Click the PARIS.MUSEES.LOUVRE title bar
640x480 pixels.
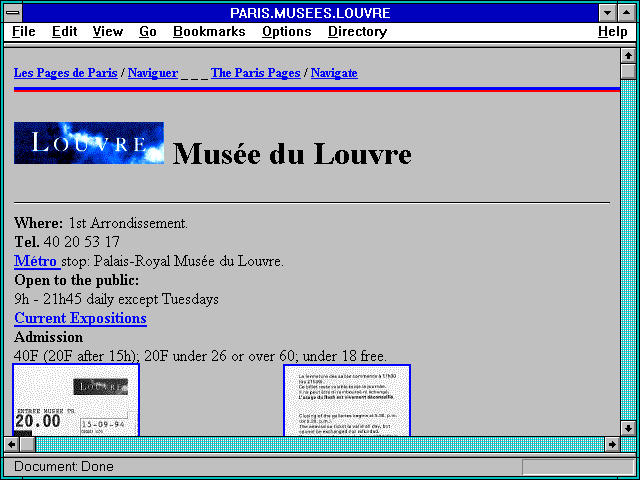click(x=310, y=13)
